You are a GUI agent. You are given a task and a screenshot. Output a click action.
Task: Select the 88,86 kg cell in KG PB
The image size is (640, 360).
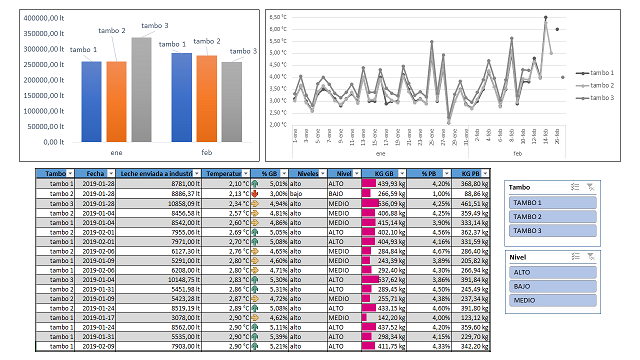coord(470,193)
